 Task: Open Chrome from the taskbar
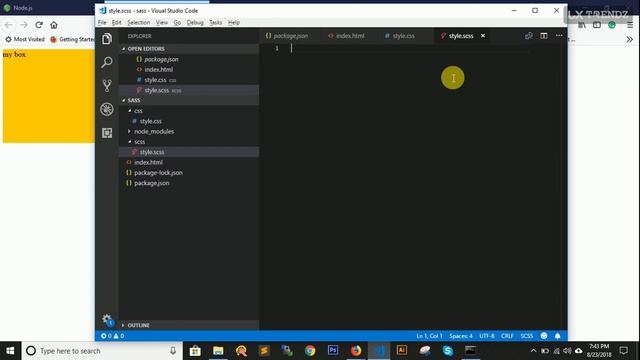coord(310,351)
